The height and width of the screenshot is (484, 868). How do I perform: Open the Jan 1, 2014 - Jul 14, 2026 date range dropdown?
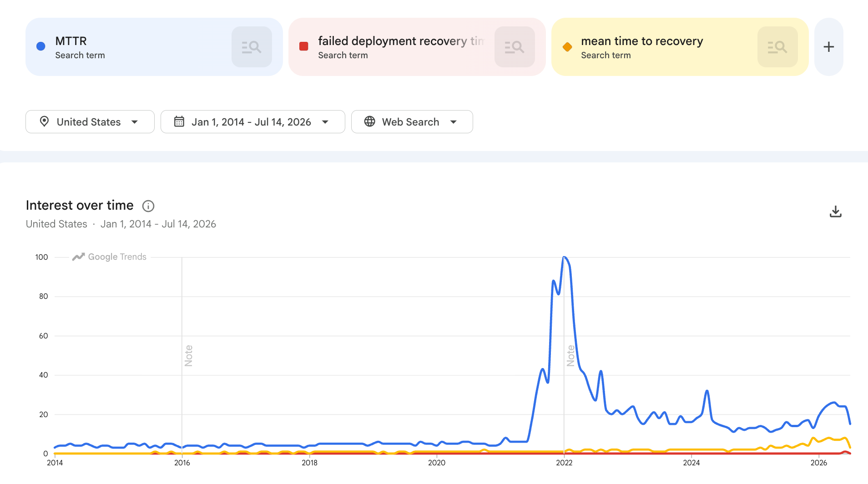[253, 121]
